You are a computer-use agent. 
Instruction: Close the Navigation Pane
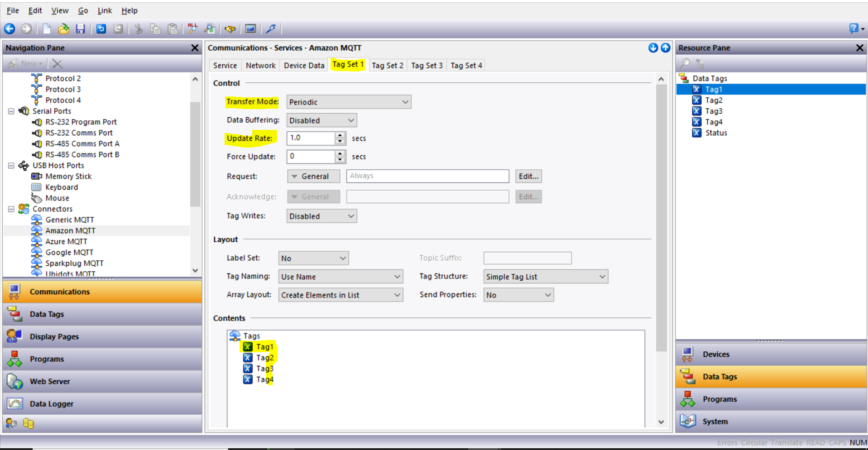pos(195,48)
